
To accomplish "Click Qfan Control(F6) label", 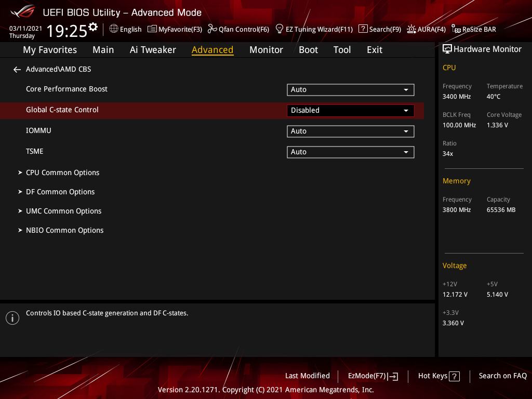I will [x=244, y=30].
